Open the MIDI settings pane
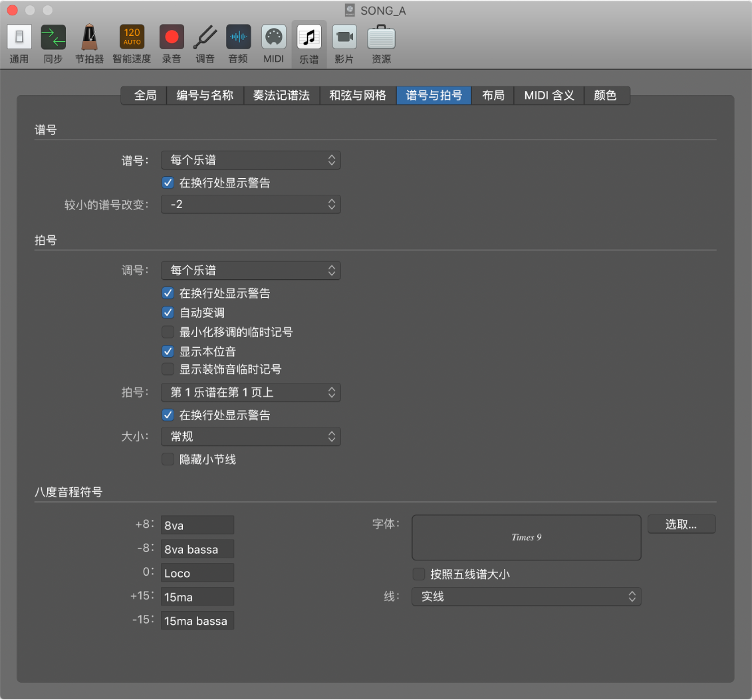 [x=274, y=44]
